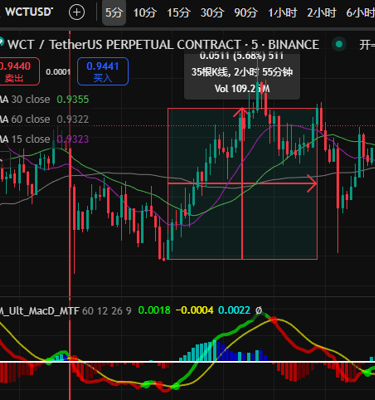Click the blue 0.9441 买入 buy button
The width and height of the screenshot is (375, 400).
point(103,71)
